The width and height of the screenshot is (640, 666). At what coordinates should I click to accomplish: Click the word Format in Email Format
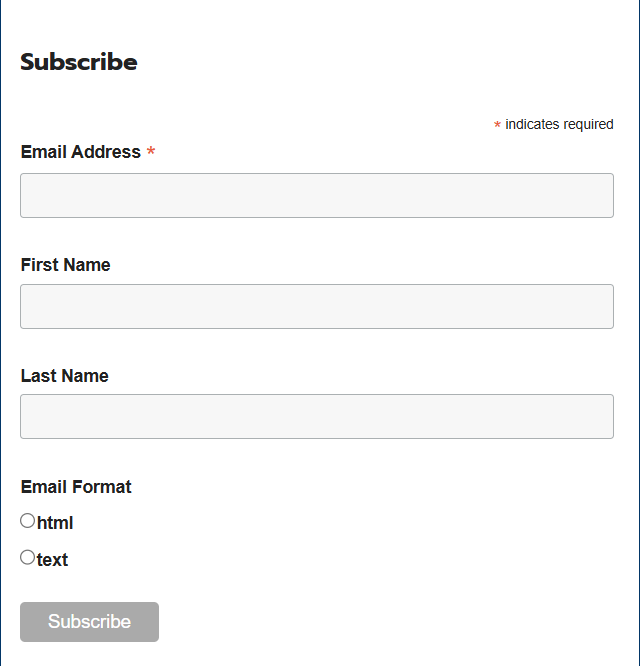click(x=104, y=487)
